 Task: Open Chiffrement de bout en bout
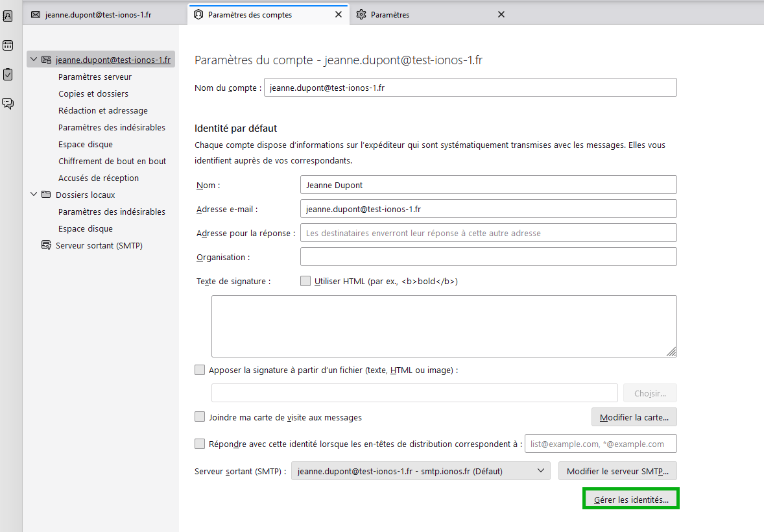112,162
